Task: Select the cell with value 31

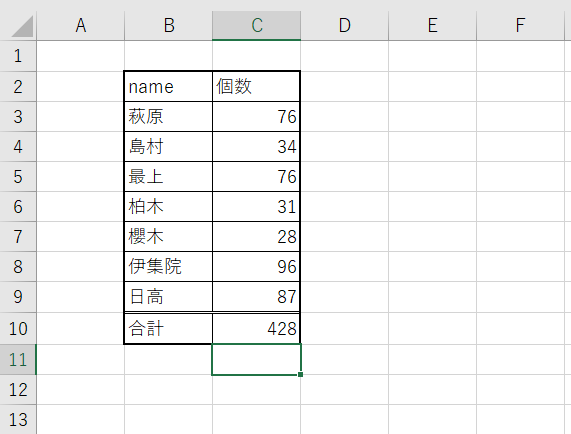Action: coord(256,206)
